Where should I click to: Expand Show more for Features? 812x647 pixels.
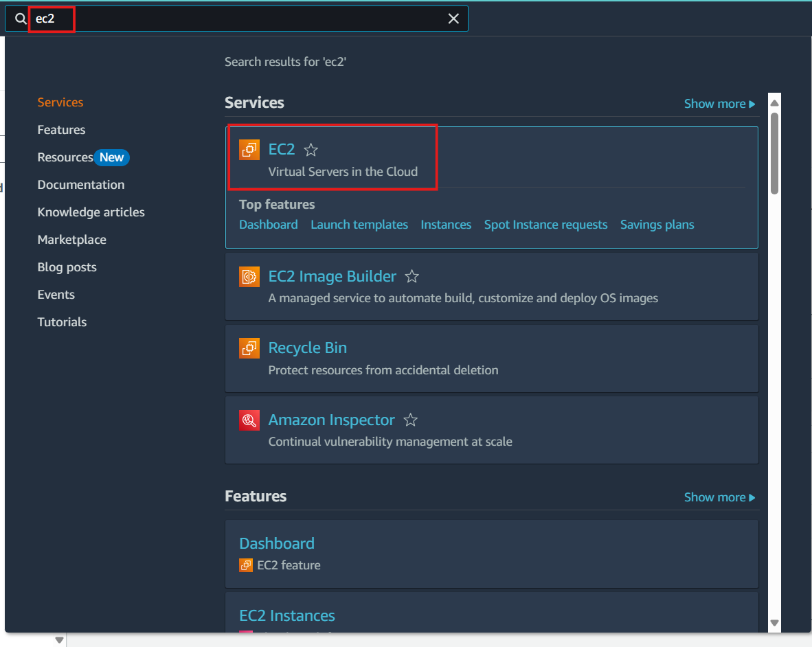719,497
